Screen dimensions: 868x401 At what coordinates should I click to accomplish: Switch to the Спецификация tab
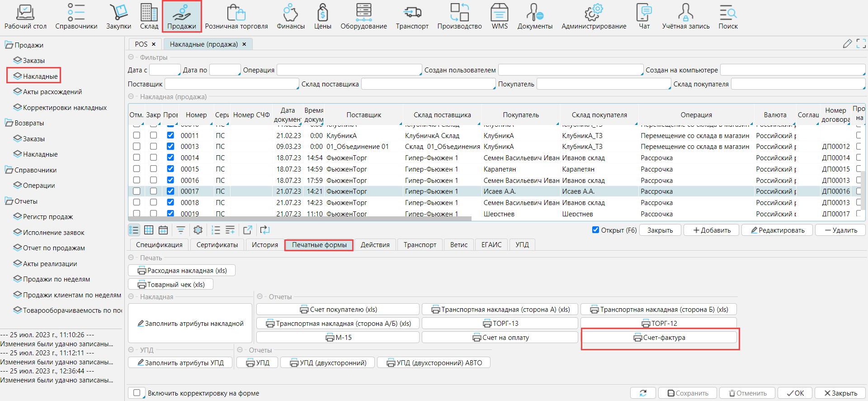click(x=159, y=244)
